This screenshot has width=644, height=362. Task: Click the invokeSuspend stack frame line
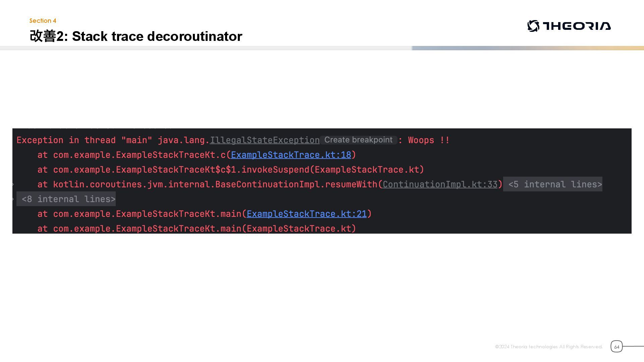[x=230, y=170]
